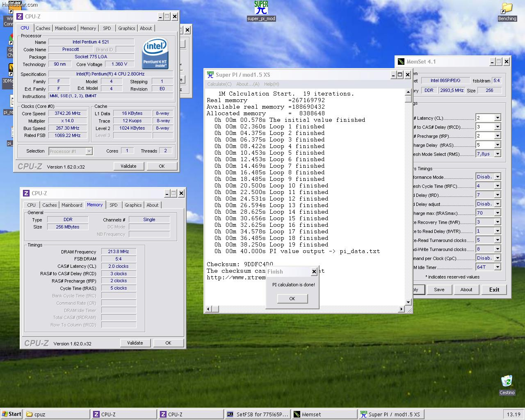Viewport: 525px width, 420px height.
Task: Click Bus Speed value 267.30 MHz
Action: pos(68,128)
